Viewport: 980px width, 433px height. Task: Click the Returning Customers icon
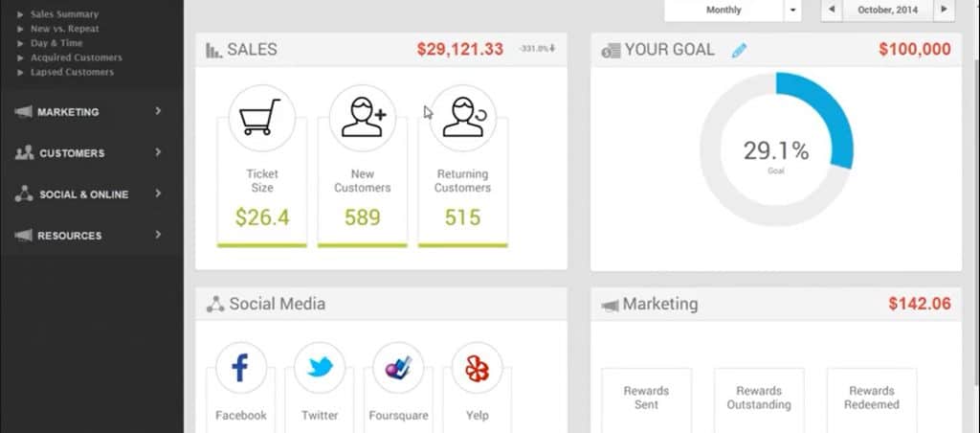463,118
